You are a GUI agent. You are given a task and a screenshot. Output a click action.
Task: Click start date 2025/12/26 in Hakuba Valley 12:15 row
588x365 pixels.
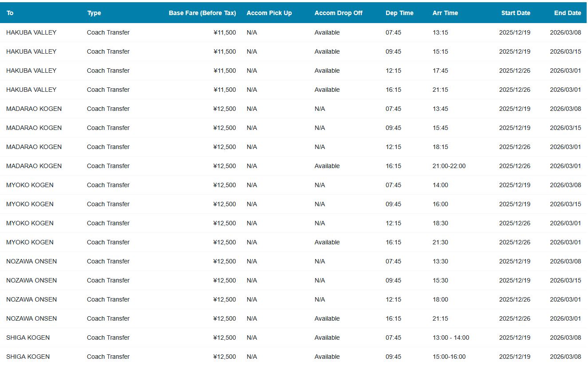pos(515,71)
